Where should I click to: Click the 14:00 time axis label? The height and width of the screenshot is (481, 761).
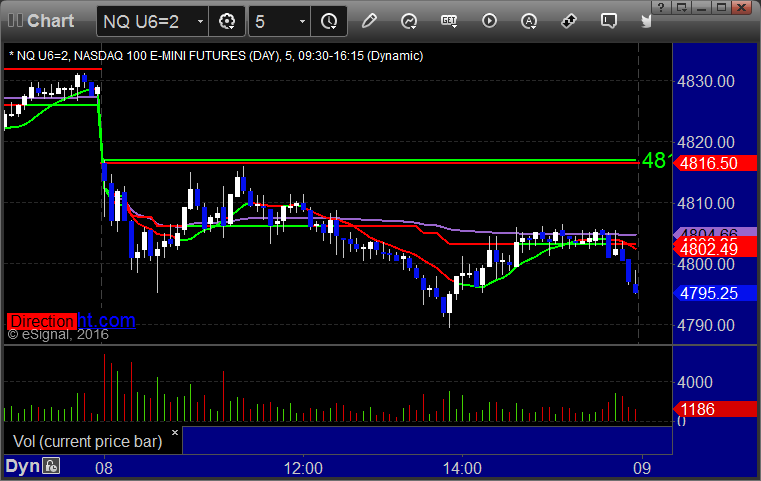(462, 468)
